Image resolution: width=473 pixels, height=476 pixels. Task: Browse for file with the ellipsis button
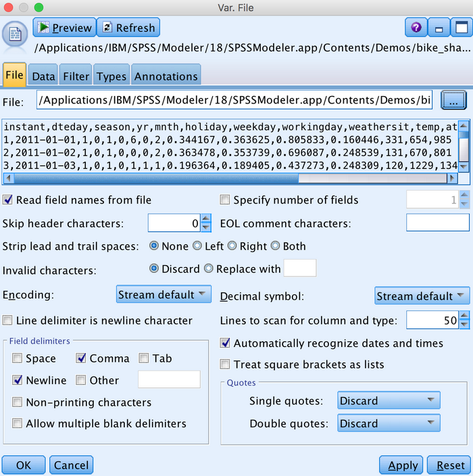[453, 101]
